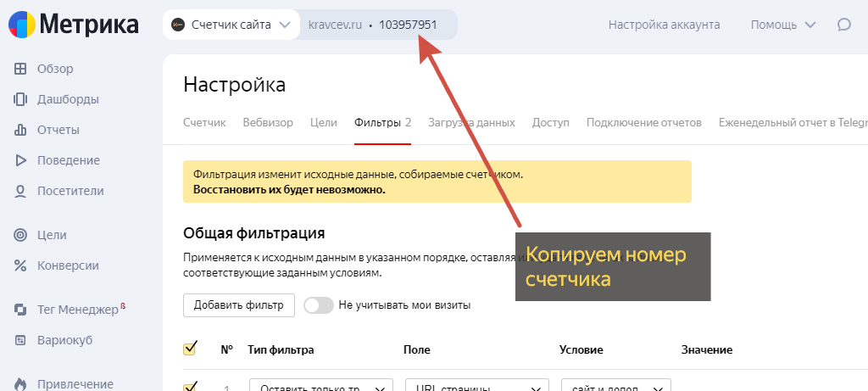Click the Цели target icon
Screen dimensions: 868x391
point(20,235)
